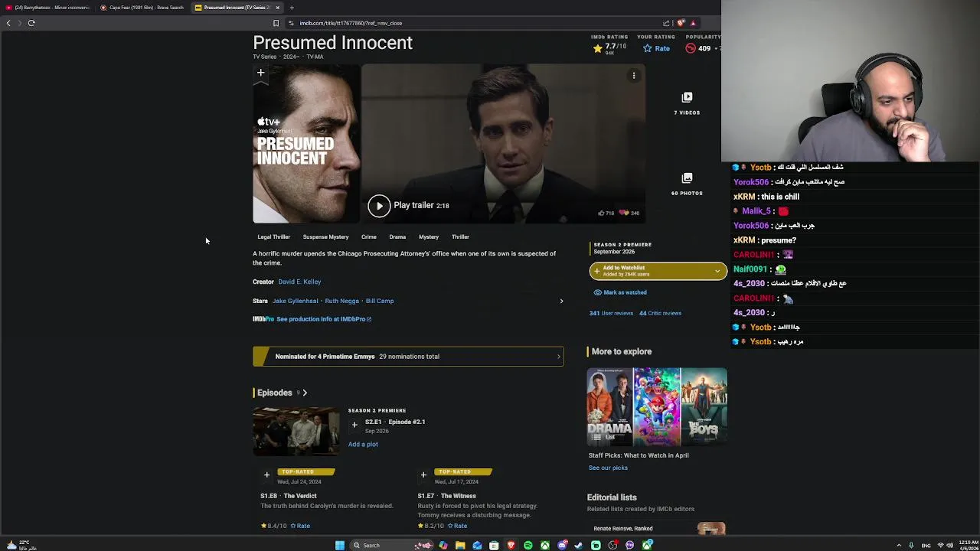
Task: Click the heart reactions count on trailer
Action: pos(629,213)
